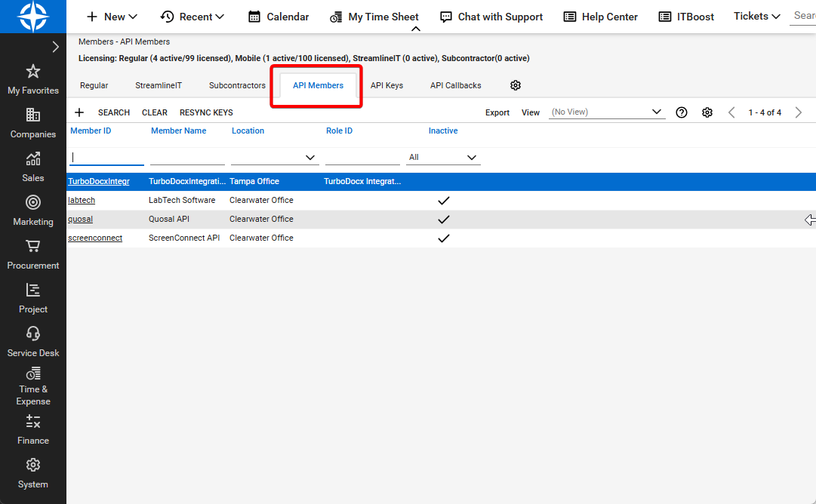Click the SEARCH button
This screenshot has width=816, height=504.
pos(114,112)
